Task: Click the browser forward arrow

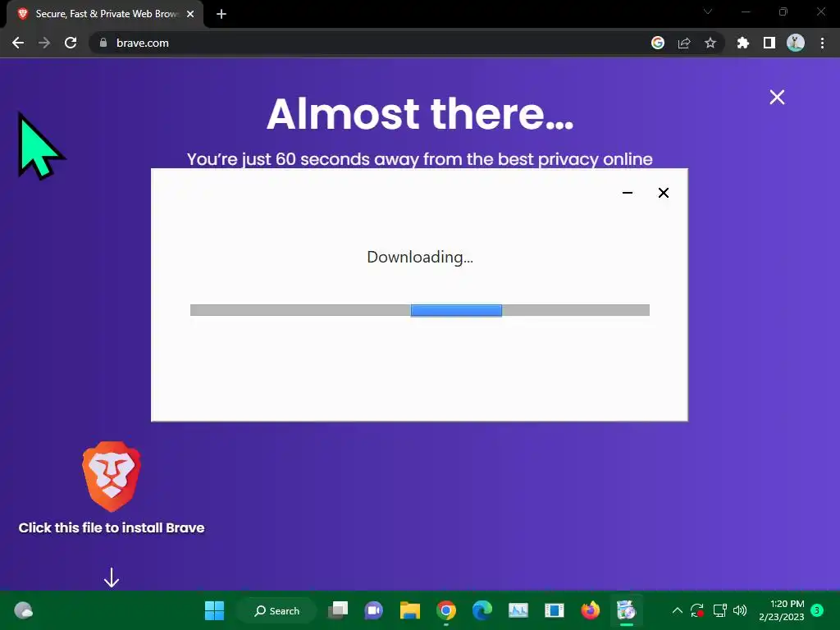Action: pyautogui.click(x=44, y=43)
